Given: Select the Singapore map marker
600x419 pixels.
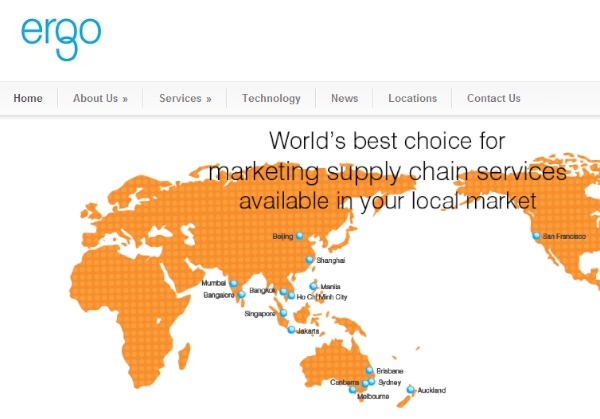Looking at the screenshot, I should [x=283, y=313].
